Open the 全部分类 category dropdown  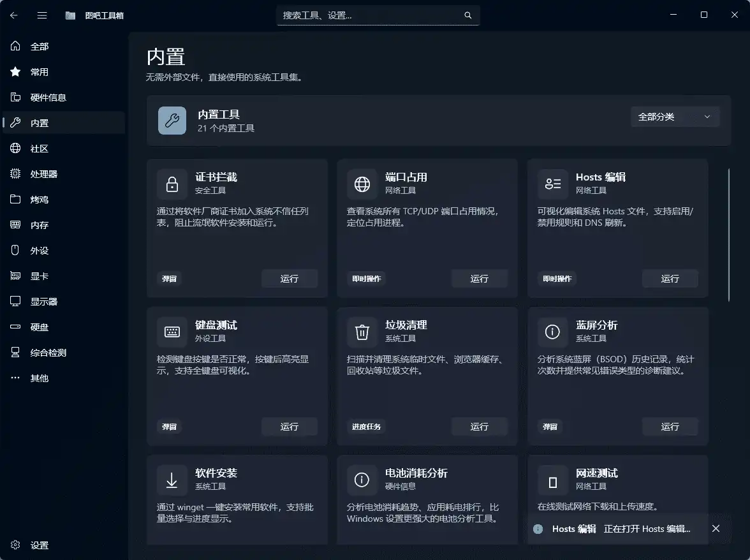pos(675,117)
